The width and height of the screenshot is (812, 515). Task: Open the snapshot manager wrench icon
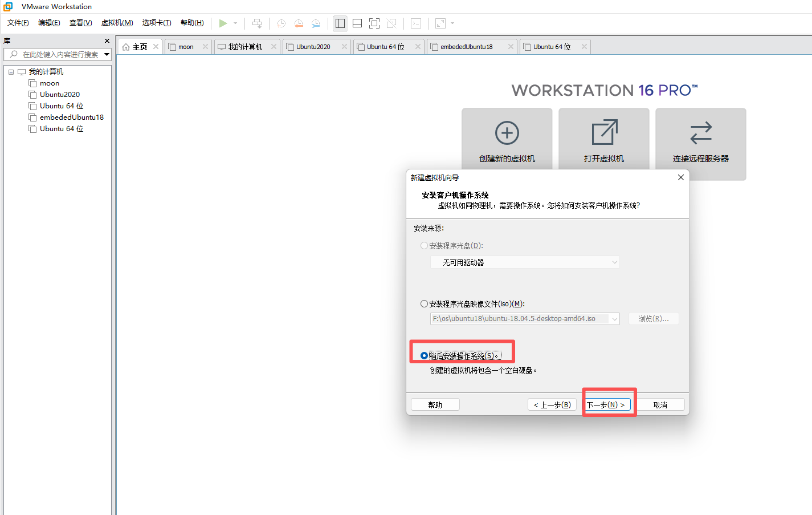(x=316, y=23)
